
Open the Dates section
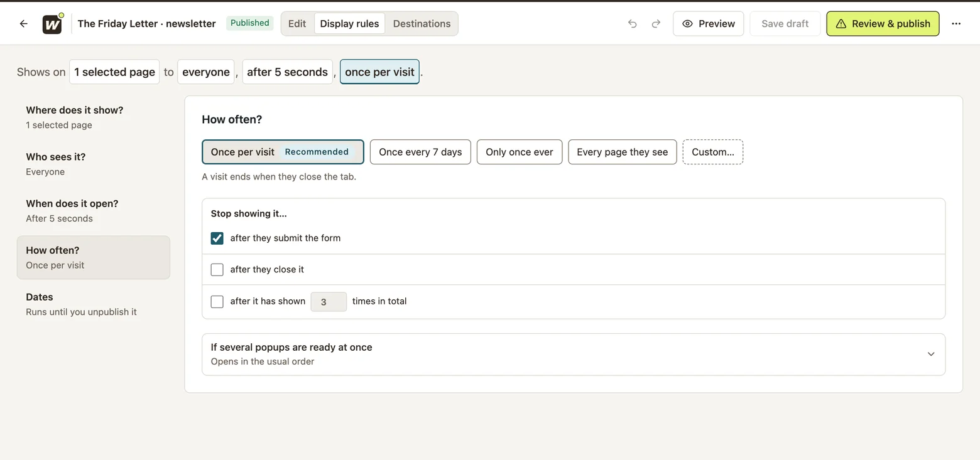(x=94, y=304)
